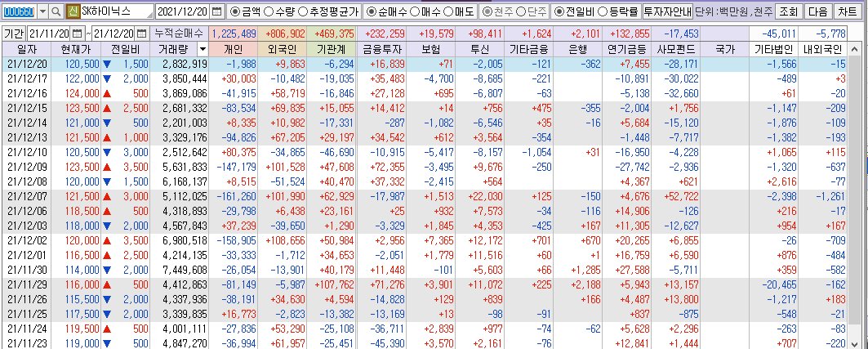This screenshot has width=868, height=349.
Task: Click the 투자자안내 button
Action: point(667,11)
